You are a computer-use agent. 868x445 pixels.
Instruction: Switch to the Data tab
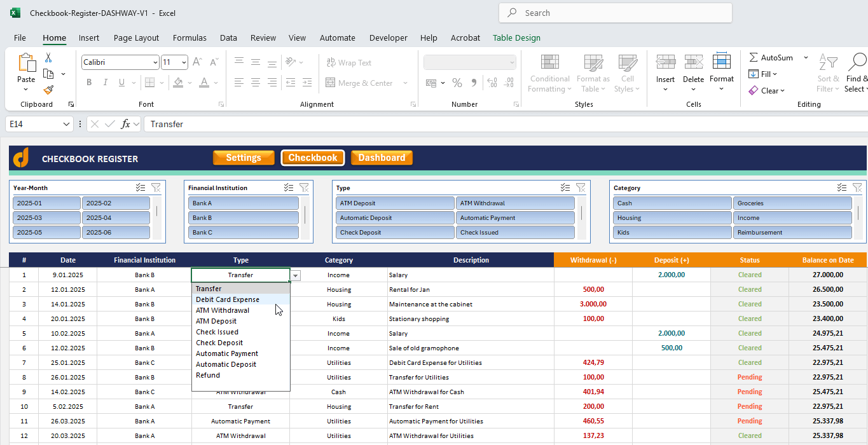point(228,38)
